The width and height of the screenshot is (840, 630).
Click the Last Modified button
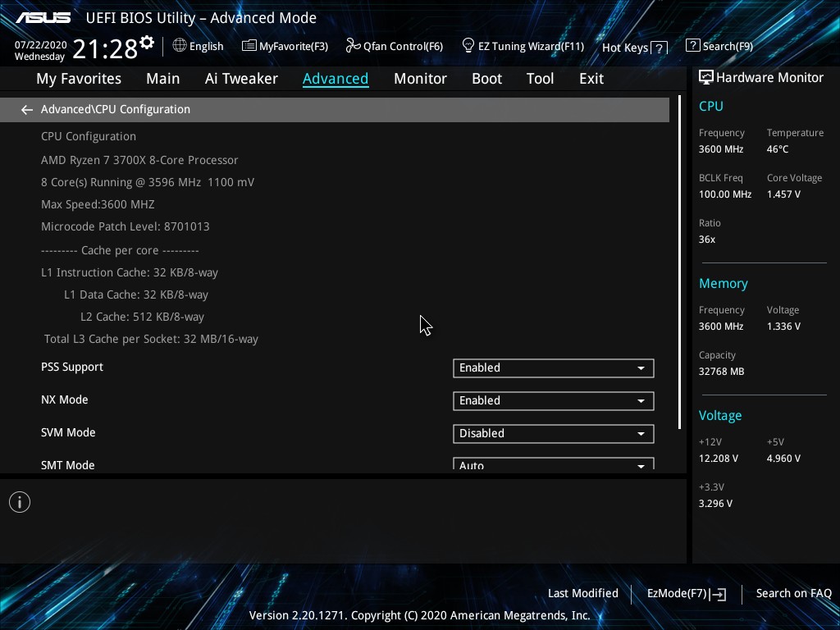(x=582, y=593)
